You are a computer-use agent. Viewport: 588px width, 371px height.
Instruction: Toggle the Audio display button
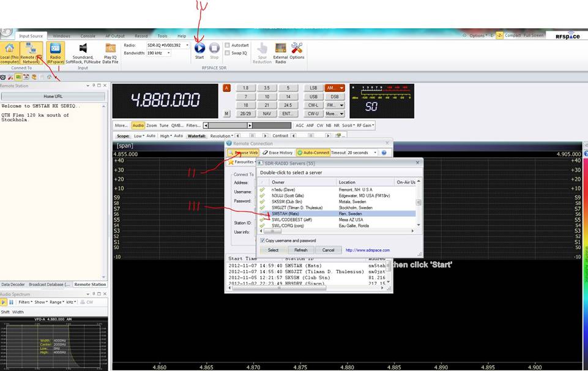click(138, 126)
